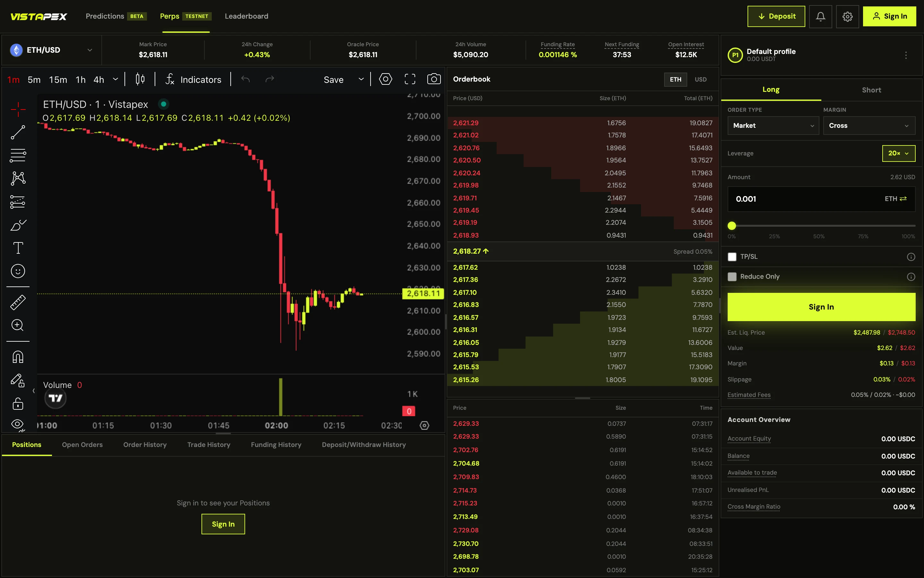
Task: Open the Open Orders tab
Action: point(82,445)
